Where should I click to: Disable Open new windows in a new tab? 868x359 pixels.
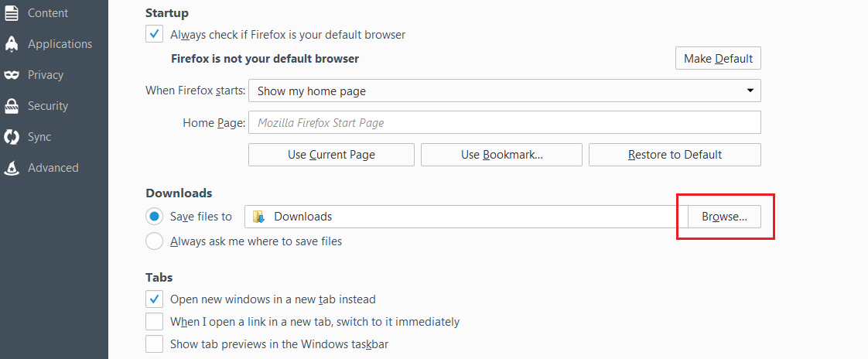[x=155, y=299]
